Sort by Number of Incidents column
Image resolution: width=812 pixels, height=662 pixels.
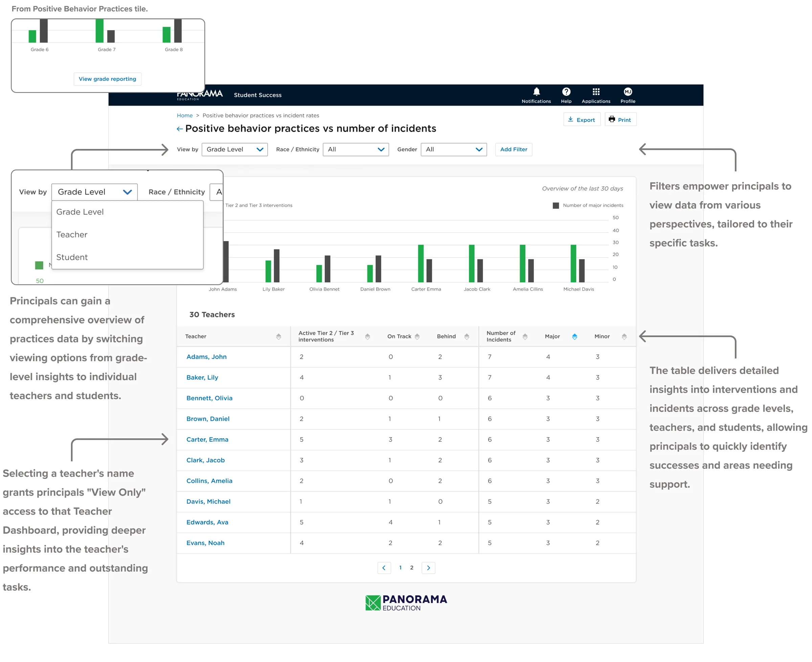(x=524, y=336)
